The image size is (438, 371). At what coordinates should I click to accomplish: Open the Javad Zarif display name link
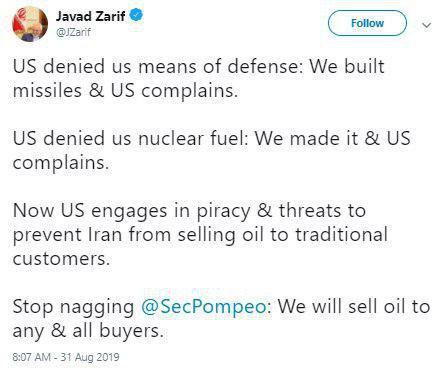click(x=91, y=16)
